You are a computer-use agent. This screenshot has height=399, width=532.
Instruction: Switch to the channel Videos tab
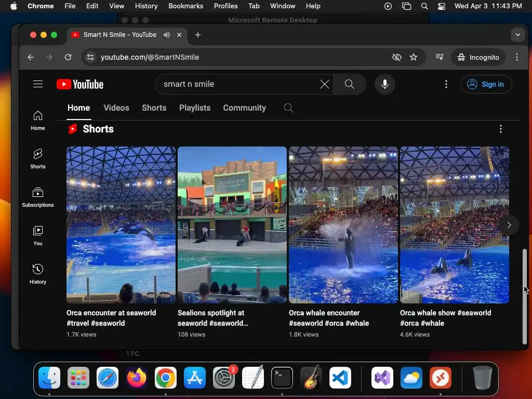(116, 108)
